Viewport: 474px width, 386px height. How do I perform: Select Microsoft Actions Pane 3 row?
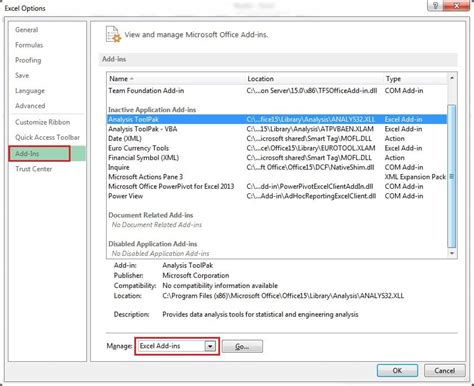click(277, 177)
